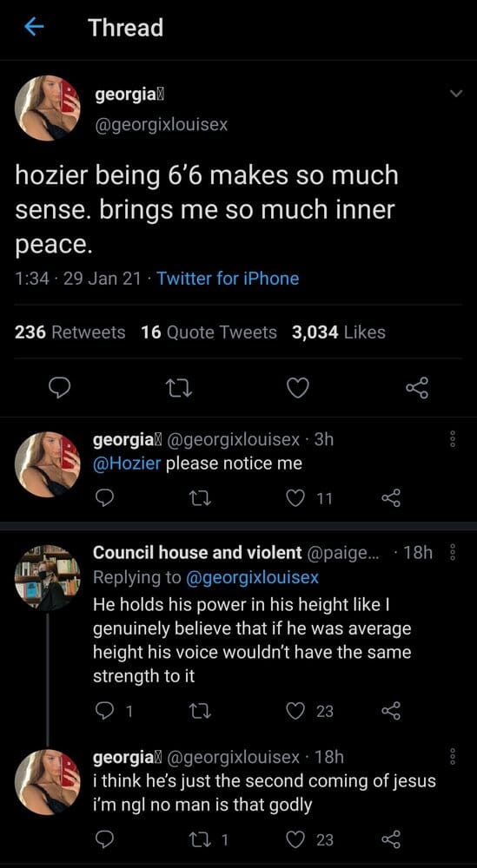Open the main tweet options chevron
The width and height of the screenshot is (477, 868).
coord(454,94)
